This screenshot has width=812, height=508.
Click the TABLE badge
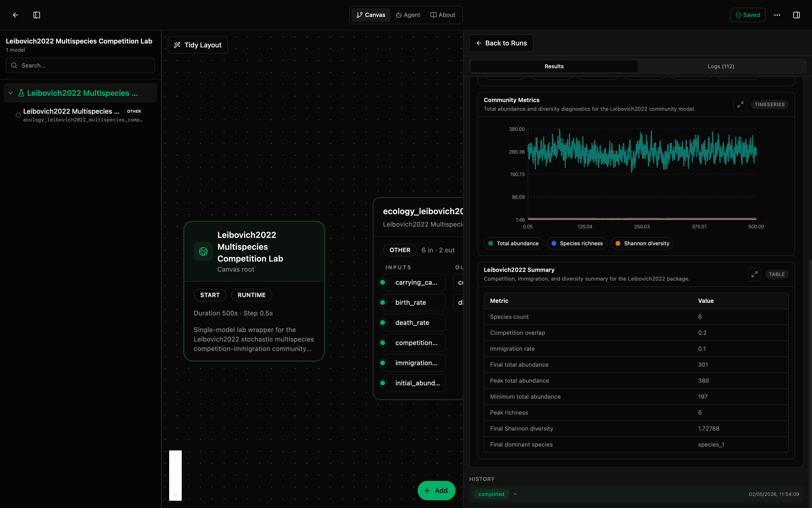776,274
